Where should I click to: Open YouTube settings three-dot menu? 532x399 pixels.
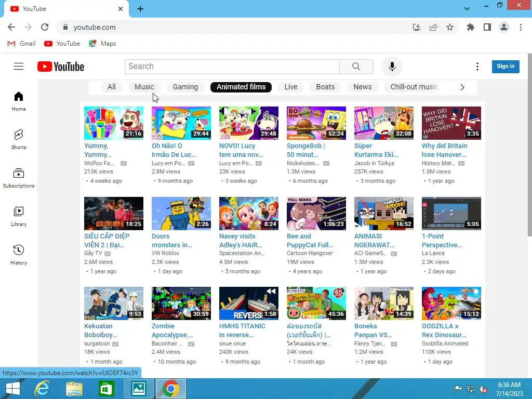477,66
